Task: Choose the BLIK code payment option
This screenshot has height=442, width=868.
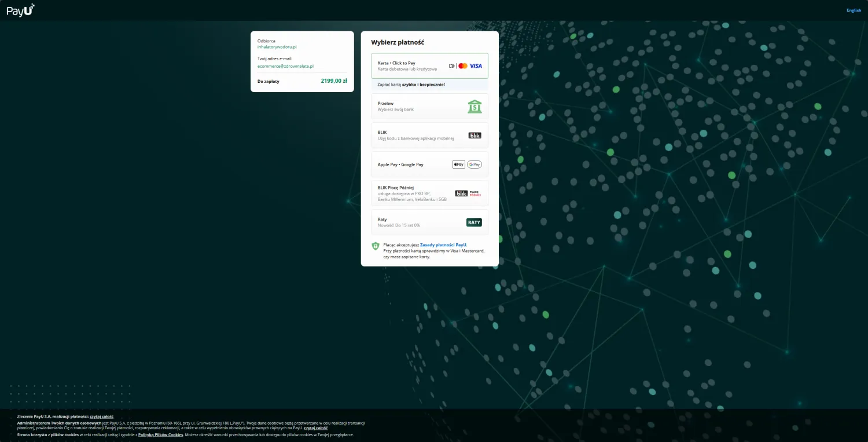Action: tap(429, 136)
